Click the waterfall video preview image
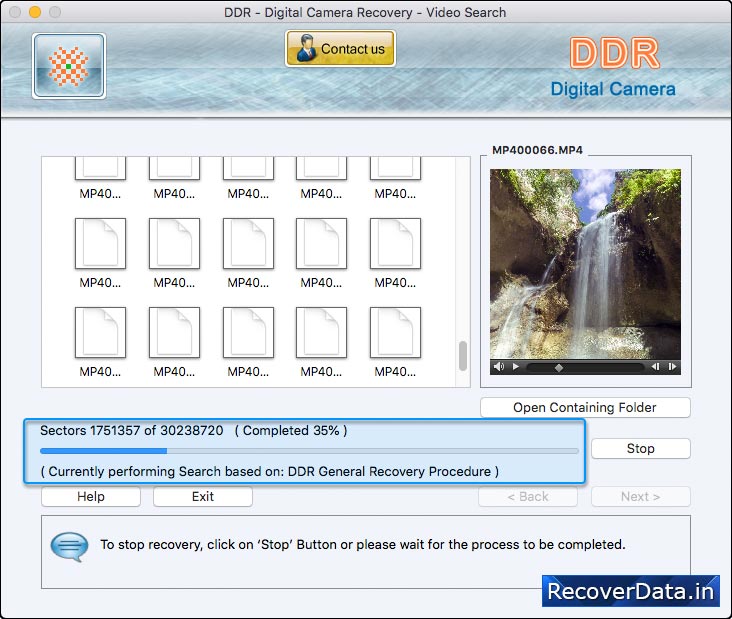 [585, 264]
